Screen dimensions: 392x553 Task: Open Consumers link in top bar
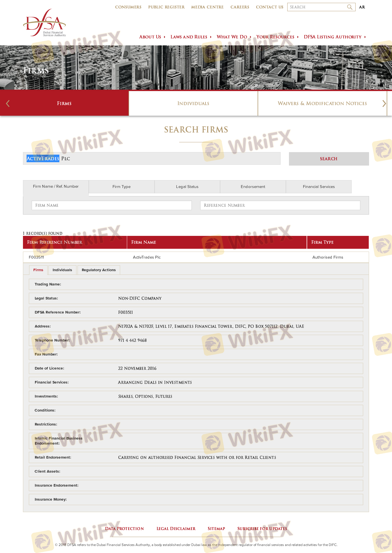(x=128, y=7)
